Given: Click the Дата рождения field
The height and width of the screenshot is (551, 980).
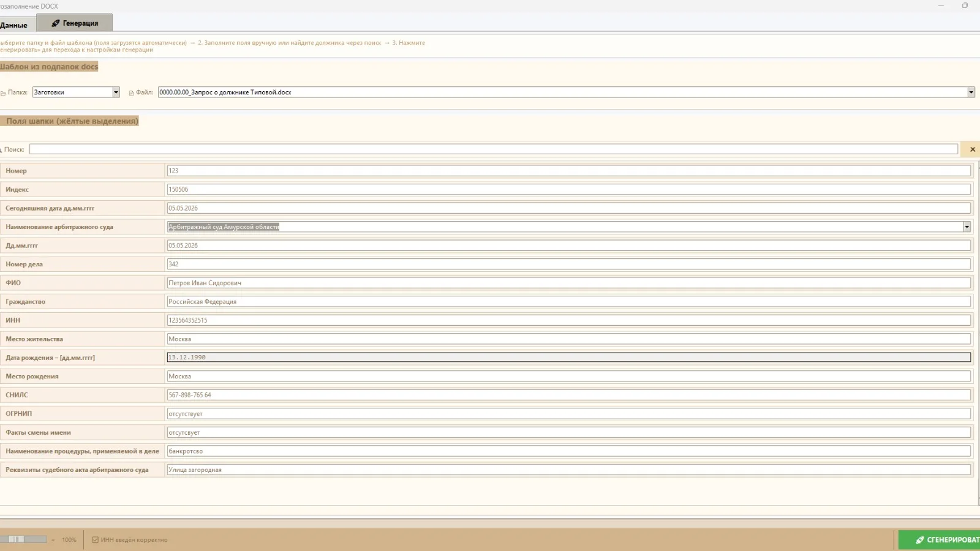Looking at the screenshot, I should [x=569, y=358].
